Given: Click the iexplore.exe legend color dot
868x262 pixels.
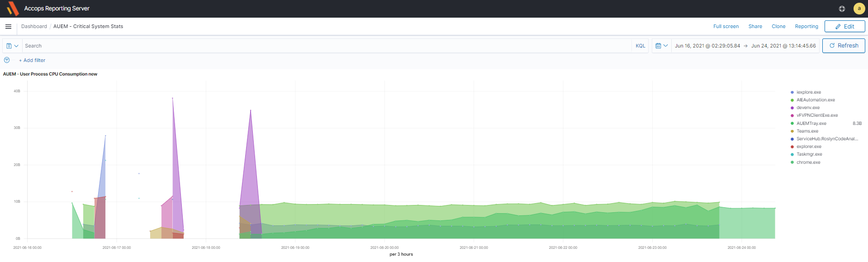Looking at the screenshot, I should click(792, 92).
